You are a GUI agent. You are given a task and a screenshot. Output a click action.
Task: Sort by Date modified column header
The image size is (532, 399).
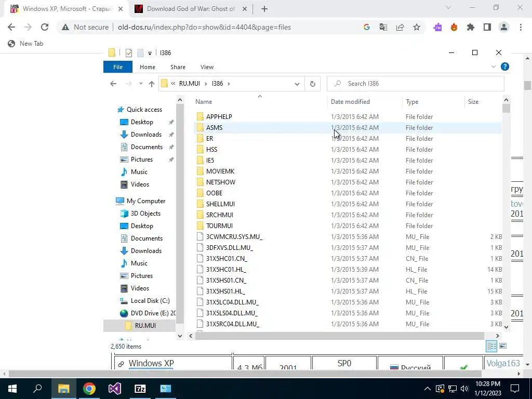(350, 101)
